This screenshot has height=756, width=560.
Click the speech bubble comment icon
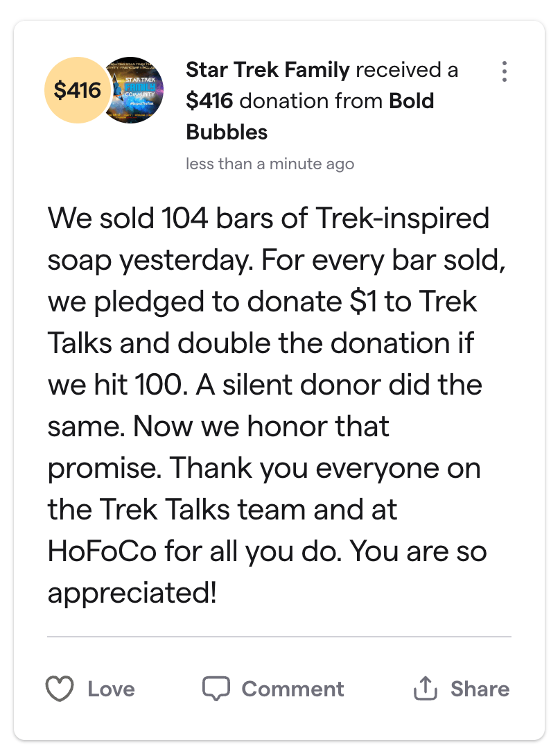tap(216, 689)
